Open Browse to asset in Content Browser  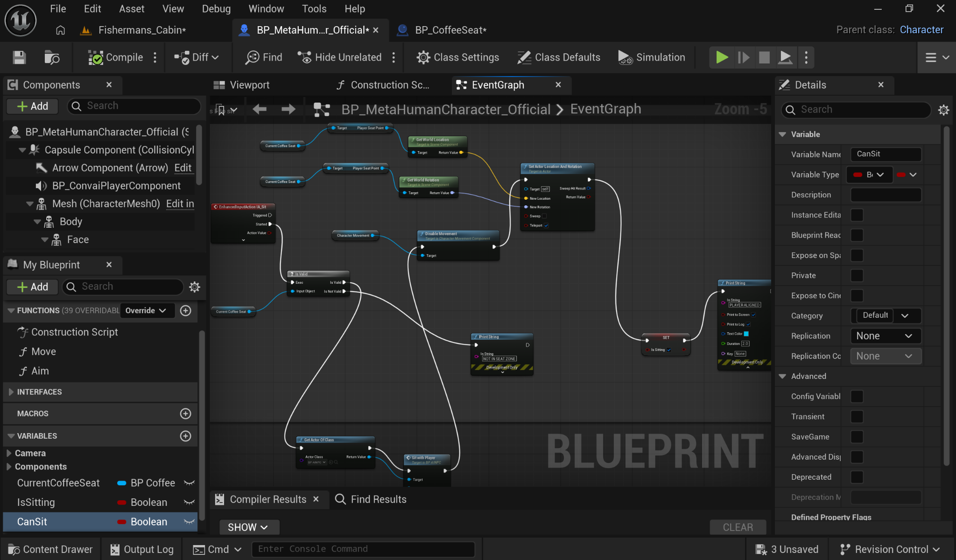(51, 57)
